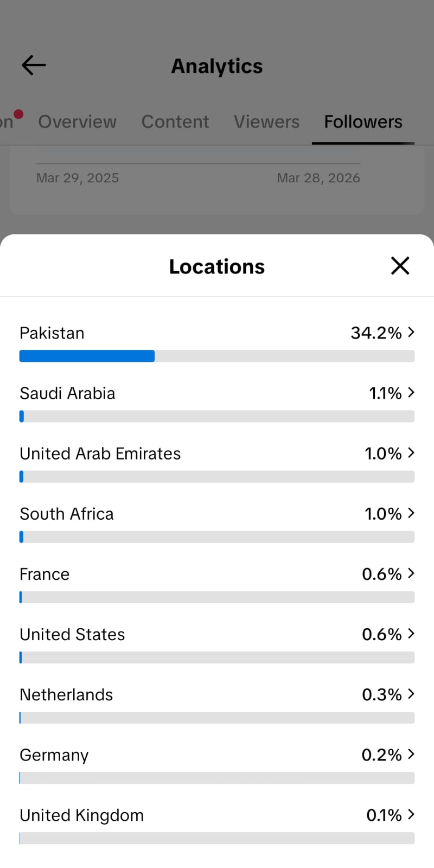Select the Pakistan country label
Image resolution: width=434 pixels, height=868 pixels.
click(52, 333)
